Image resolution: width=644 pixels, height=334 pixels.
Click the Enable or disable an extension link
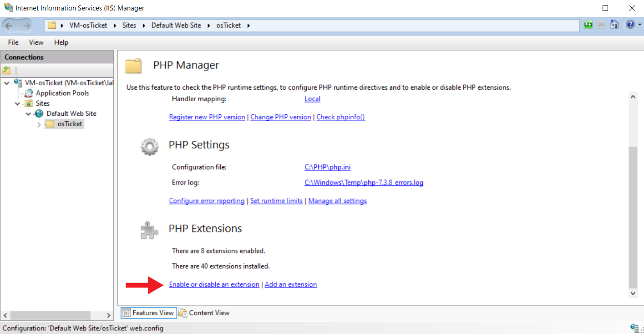tap(214, 285)
